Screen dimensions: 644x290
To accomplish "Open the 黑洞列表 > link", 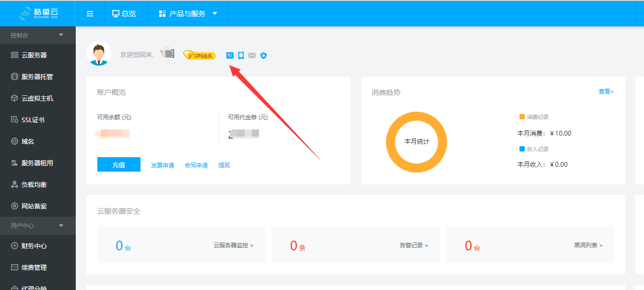I will (588, 245).
